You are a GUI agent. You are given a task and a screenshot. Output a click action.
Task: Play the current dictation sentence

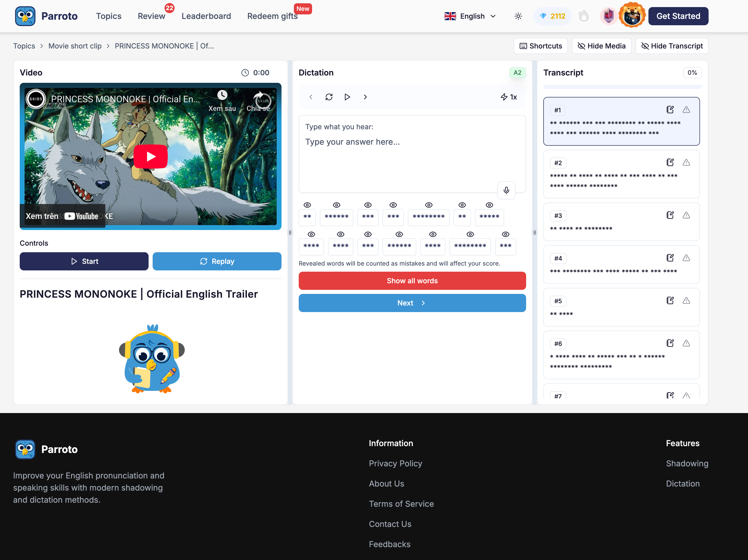[347, 97]
